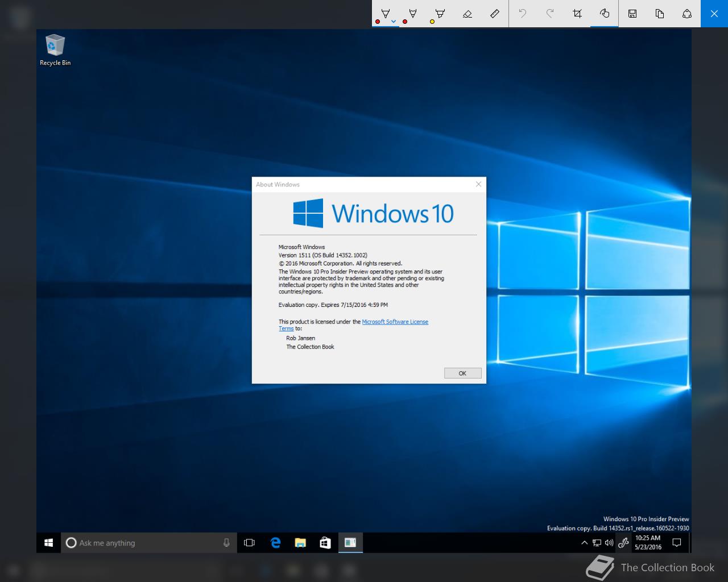728x582 pixels.
Task: Pick the eraser tool
Action: coord(468,14)
